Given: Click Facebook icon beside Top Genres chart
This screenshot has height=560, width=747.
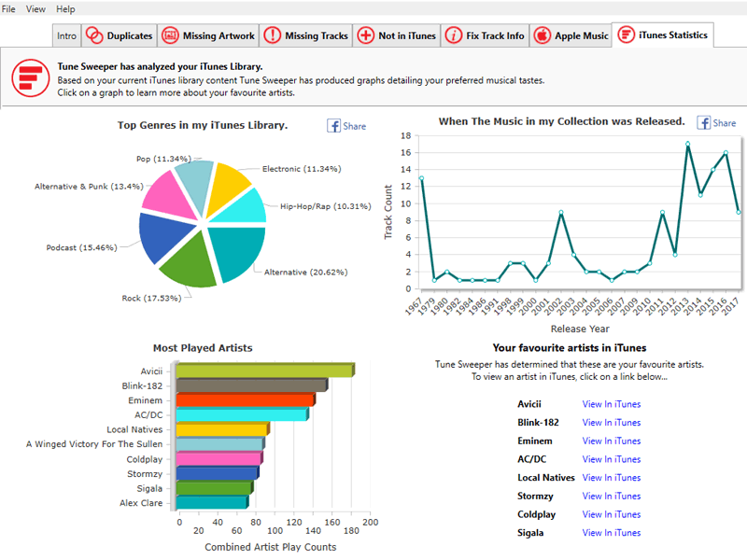Looking at the screenshot, I should [x=334, y=126].
